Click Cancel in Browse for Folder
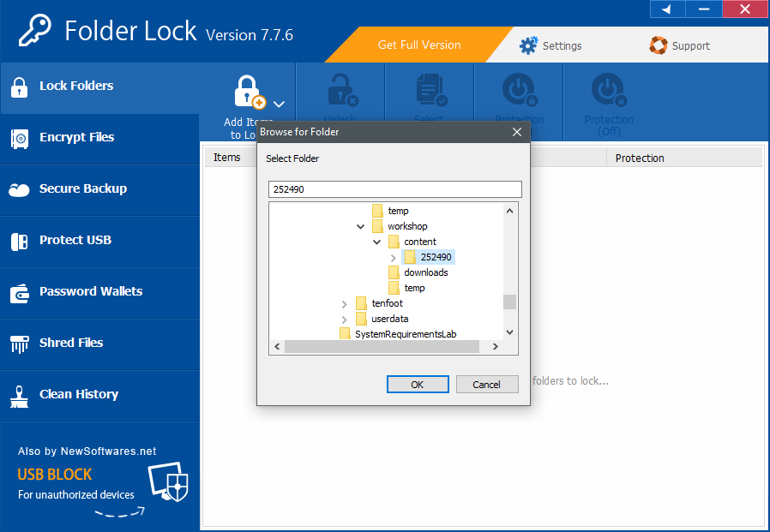The height and width of the screenshot is (532, 770). tap(487, 385)
